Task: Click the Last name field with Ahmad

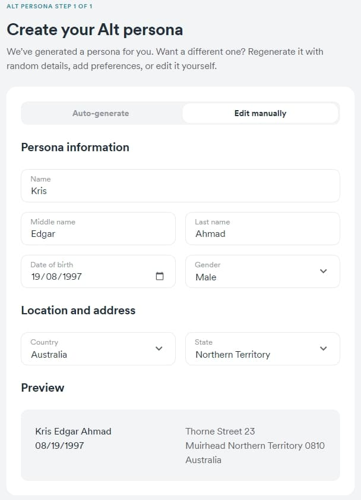Action: point(263,229)
